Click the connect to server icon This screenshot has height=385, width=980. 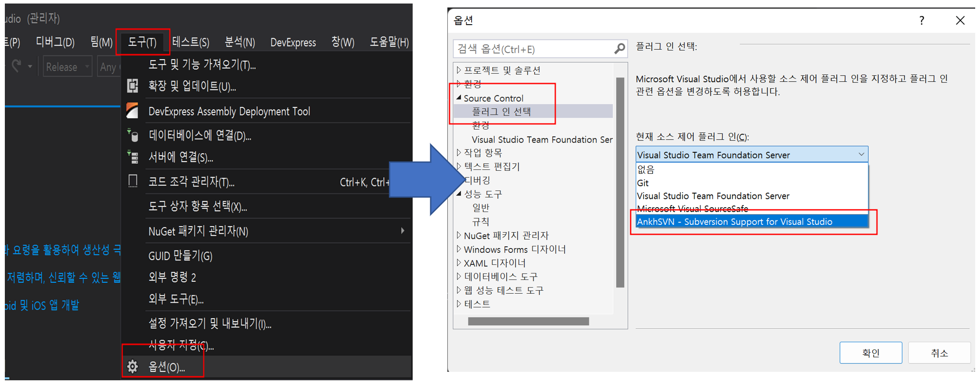[133, 157]
